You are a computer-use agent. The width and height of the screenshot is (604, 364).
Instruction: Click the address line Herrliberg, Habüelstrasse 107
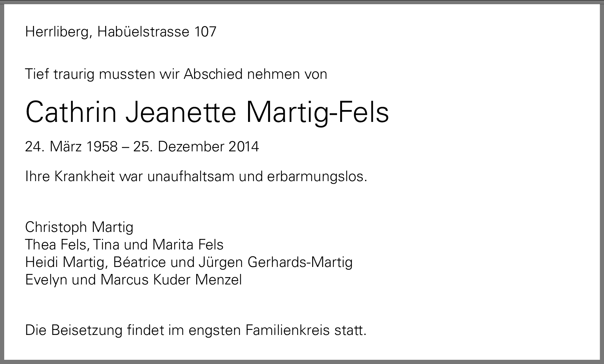(121, 32)
